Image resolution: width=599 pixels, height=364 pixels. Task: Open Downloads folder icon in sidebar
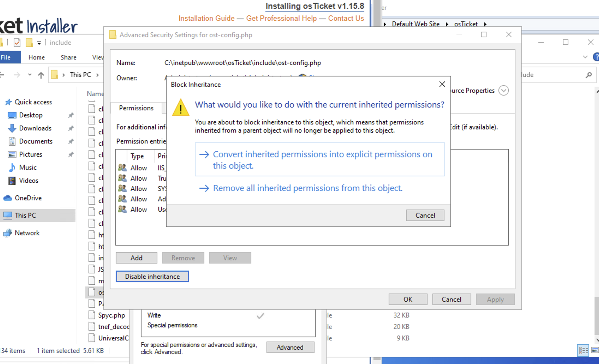[12, 128]
